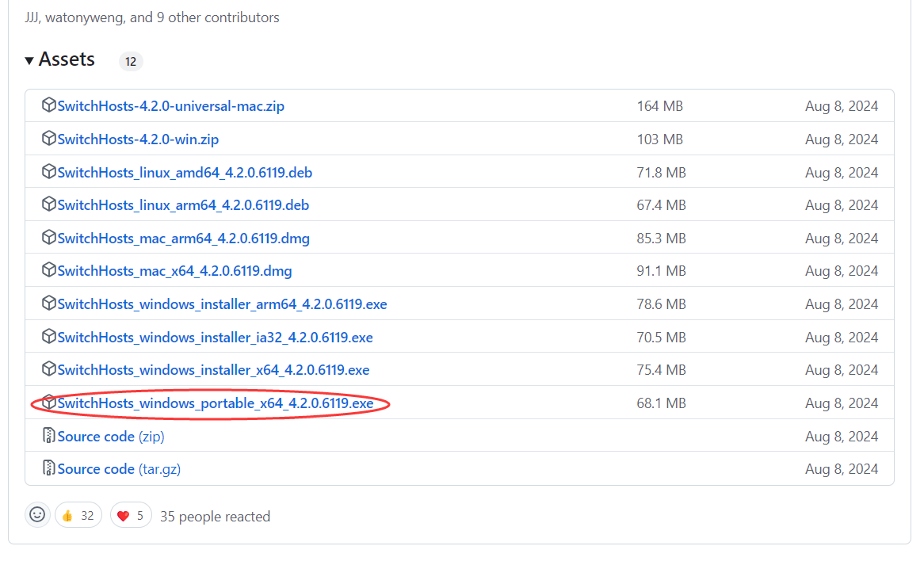This screenshot has height=565, width=924.
Task: Click the archive icon beside Source code (tar.gz)
Action: tap(49, 468)
